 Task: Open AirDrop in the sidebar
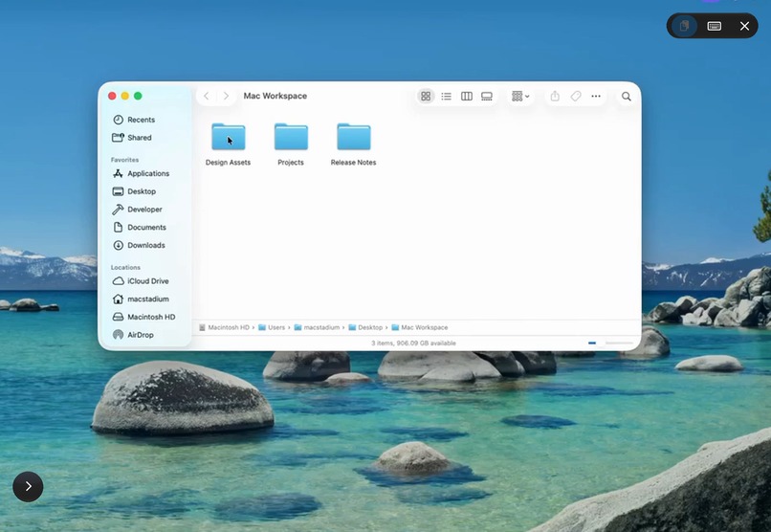click(x=145, y=335)
